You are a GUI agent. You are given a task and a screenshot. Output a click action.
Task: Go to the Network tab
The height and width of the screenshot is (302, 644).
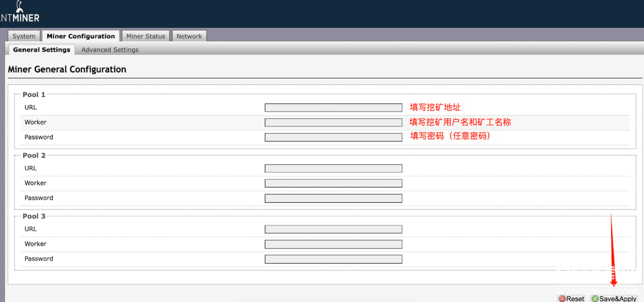click(x=189, y=36)
